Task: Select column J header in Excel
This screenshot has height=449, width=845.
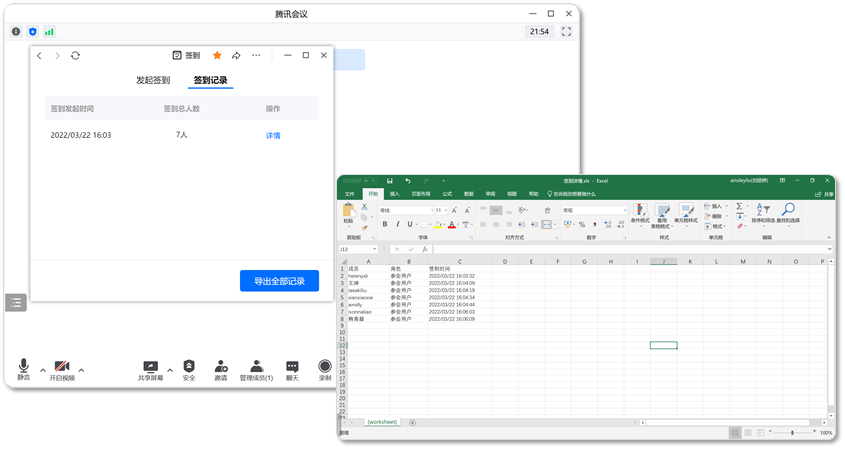Action: (x=663, y=261)
